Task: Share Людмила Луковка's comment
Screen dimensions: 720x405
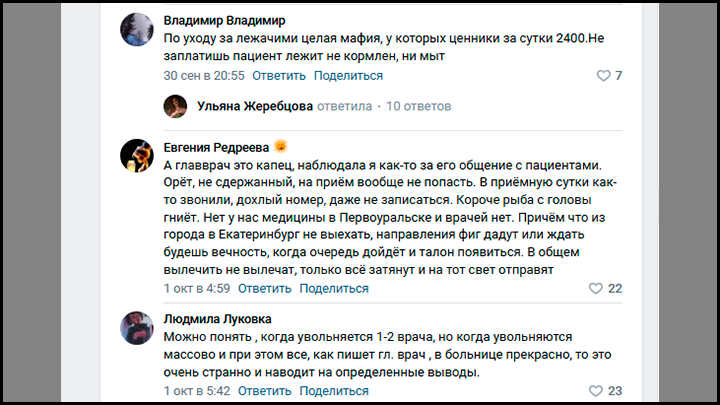Action: point(335,390)
